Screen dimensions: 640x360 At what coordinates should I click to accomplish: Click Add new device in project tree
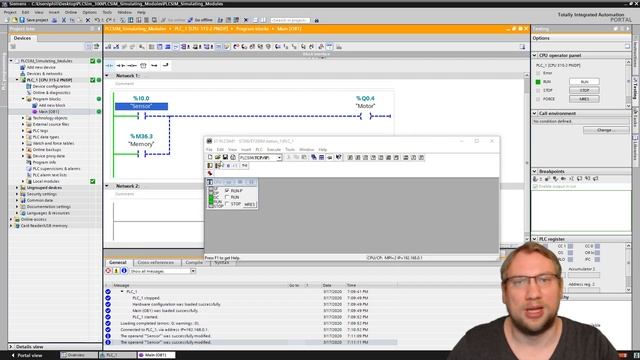point(41,67)
